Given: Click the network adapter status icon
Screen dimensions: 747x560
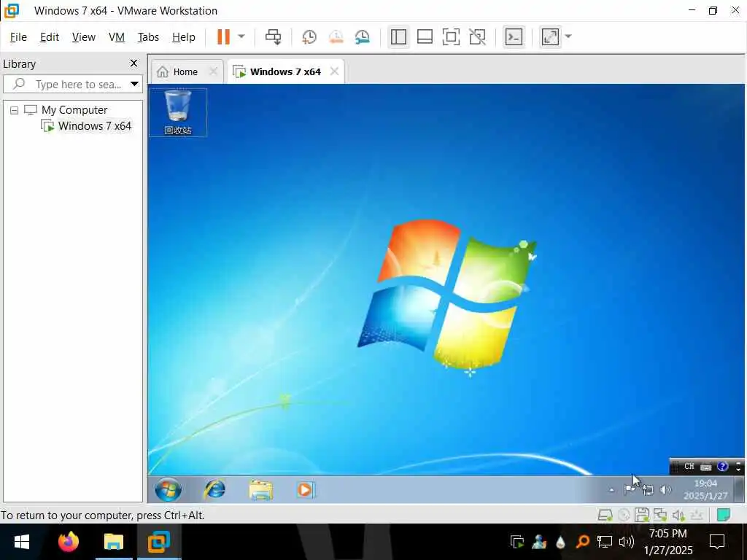Looking at the screenshot, I should click(x=659, y=515).
